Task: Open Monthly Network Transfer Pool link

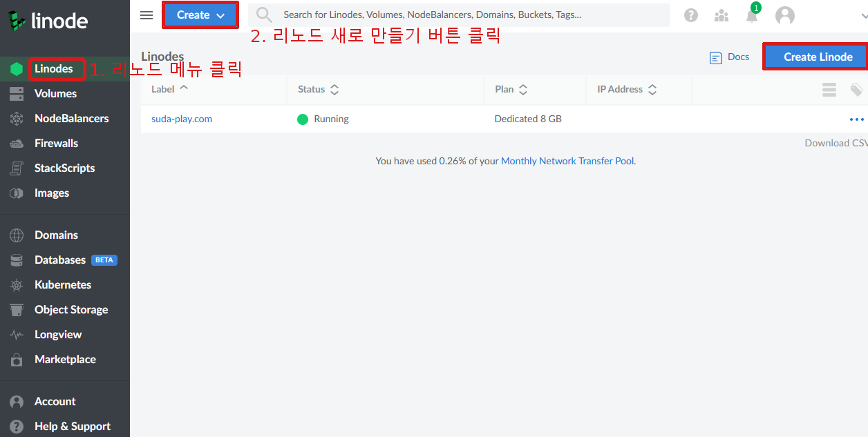Action: pyautogui.click(x=567, y=161)
